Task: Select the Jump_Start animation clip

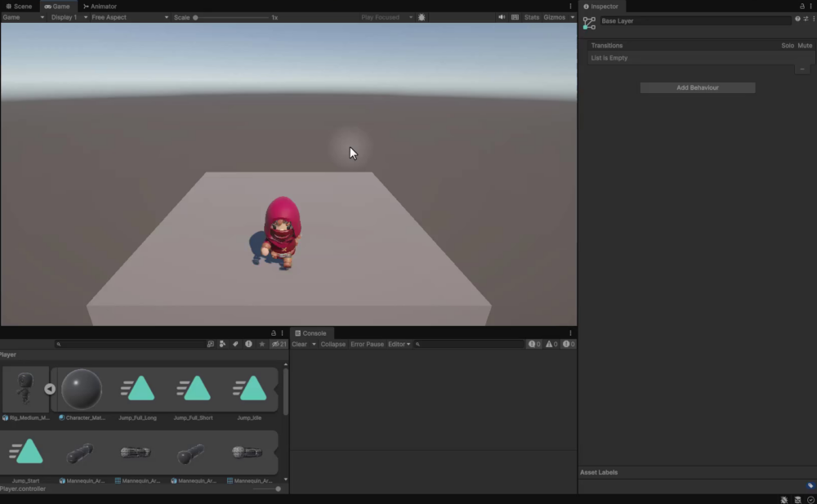Action: [26, 452]
